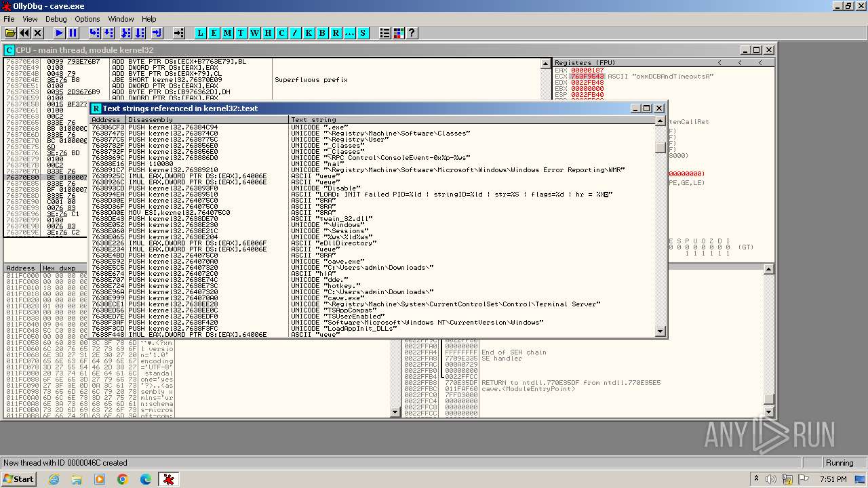Select ECX register value 763F9543
The height and width of the screenshot is (488, 868).
tap(587, 77)
